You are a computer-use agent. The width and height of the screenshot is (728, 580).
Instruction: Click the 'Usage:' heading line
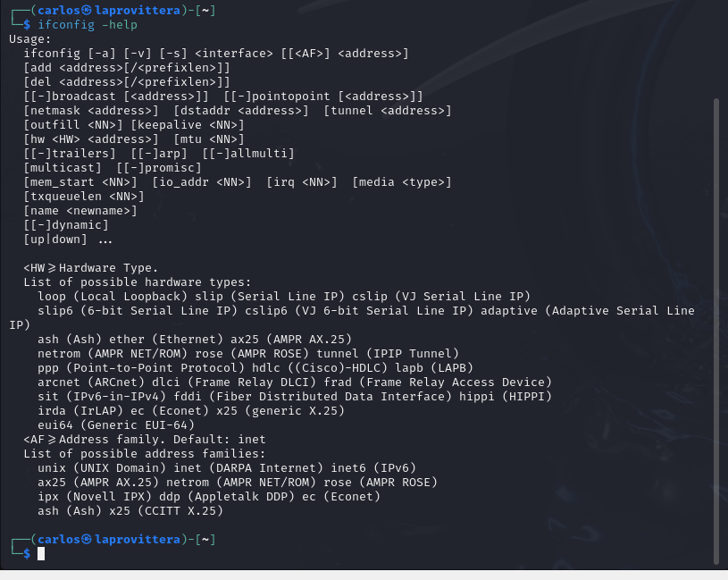pyautogui.click(x=30, y=39)
